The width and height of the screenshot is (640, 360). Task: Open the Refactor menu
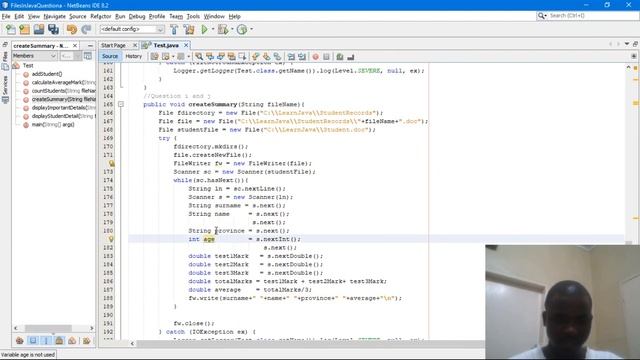coord(100,16)
